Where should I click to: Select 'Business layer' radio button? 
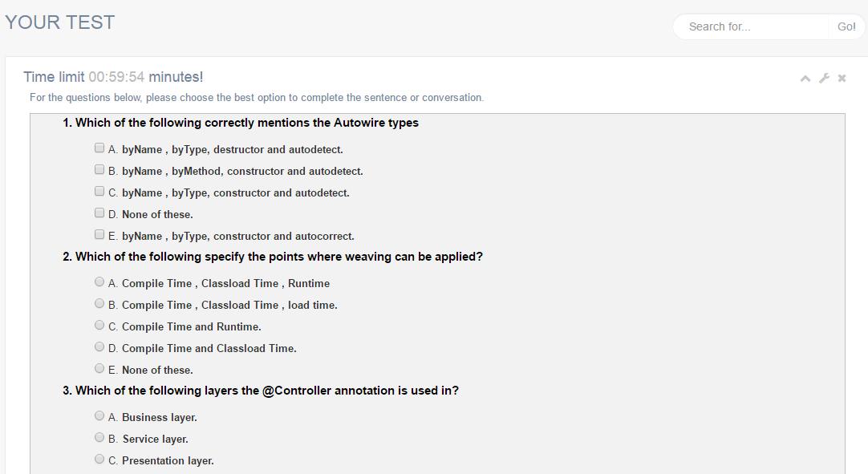(99, 416)
